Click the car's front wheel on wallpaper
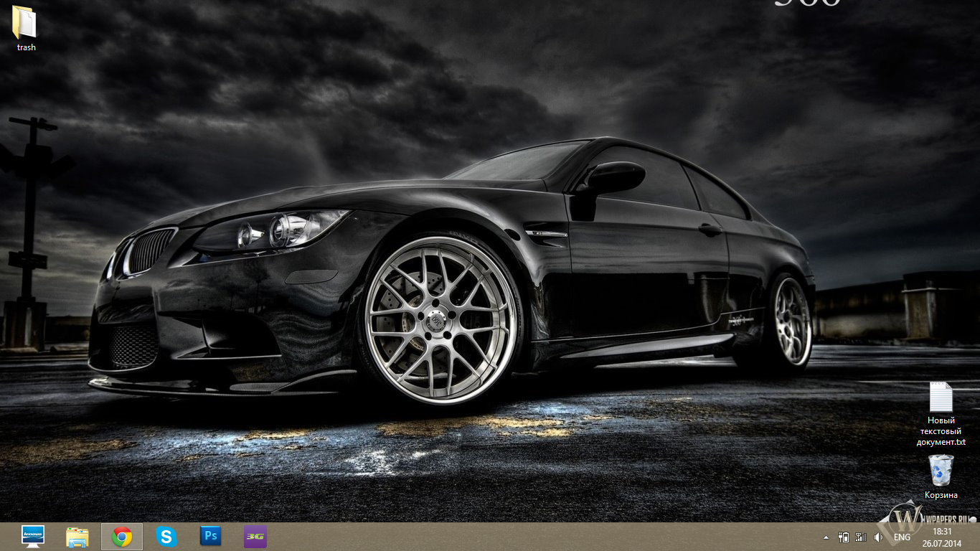 pyautogui.click(x=440, y=320)
